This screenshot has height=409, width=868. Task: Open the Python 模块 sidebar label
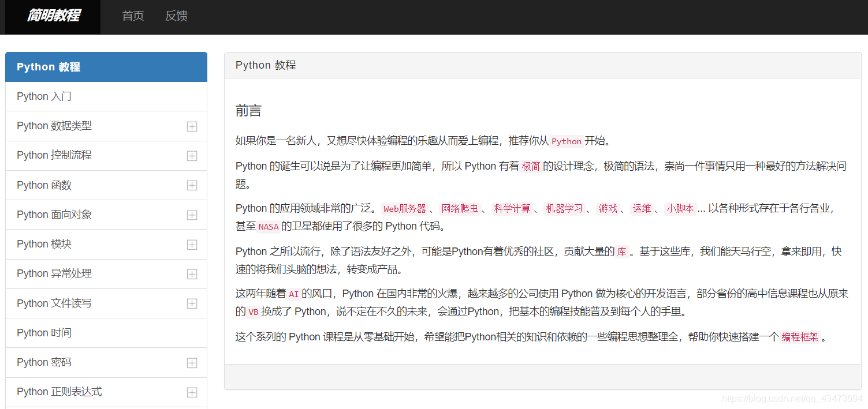pos(44,244)
